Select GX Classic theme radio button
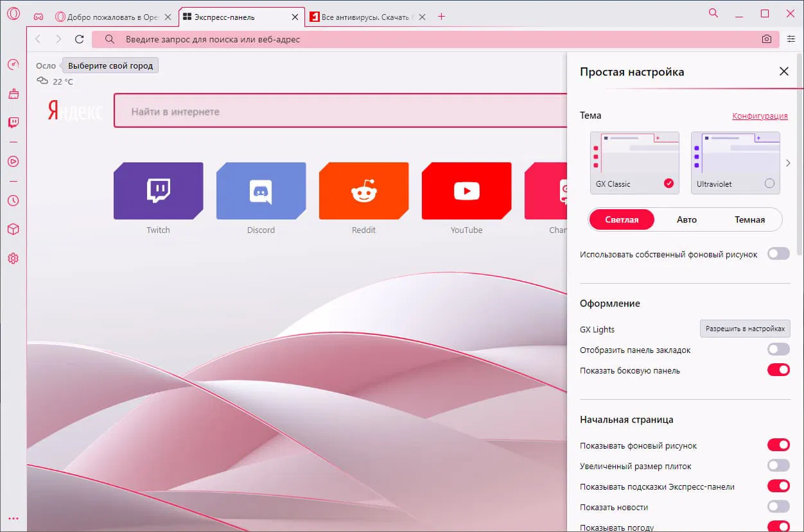Image resolution: width=804 pixels, height=532 pixels. tap(669, 184)
